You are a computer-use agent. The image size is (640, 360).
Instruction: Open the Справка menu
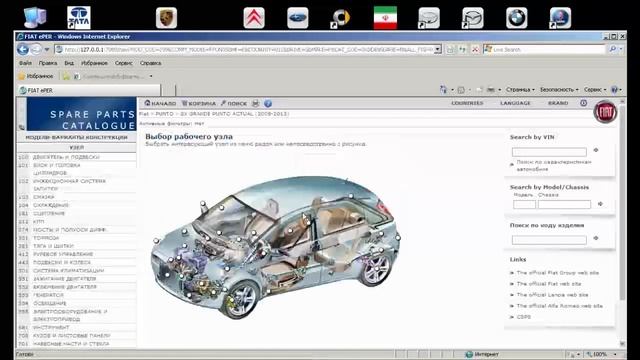point(151,63)
